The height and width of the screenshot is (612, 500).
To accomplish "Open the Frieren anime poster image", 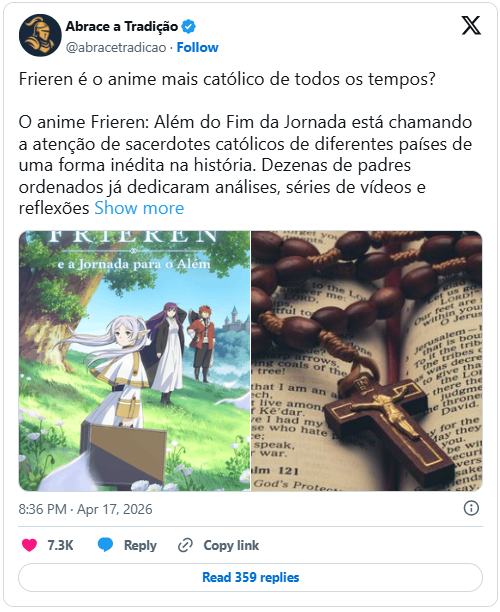I will click(134, 361).
